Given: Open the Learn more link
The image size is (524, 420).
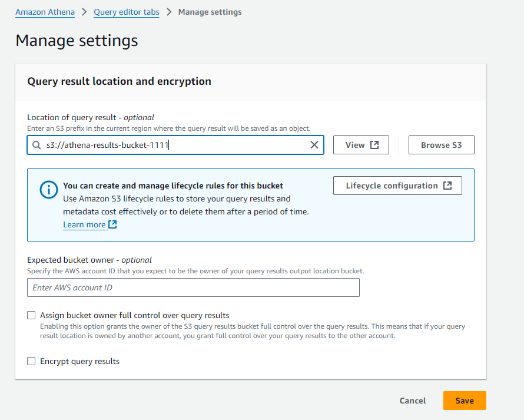Looking at the screenshot, I should pos(84,224).
